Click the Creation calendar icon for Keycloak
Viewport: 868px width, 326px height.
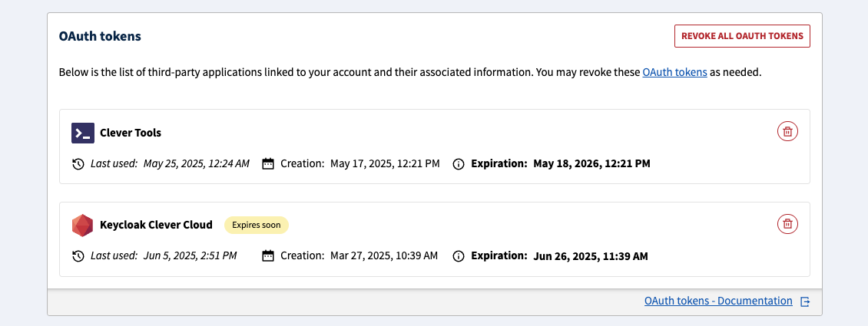click(x=268, y=256)
